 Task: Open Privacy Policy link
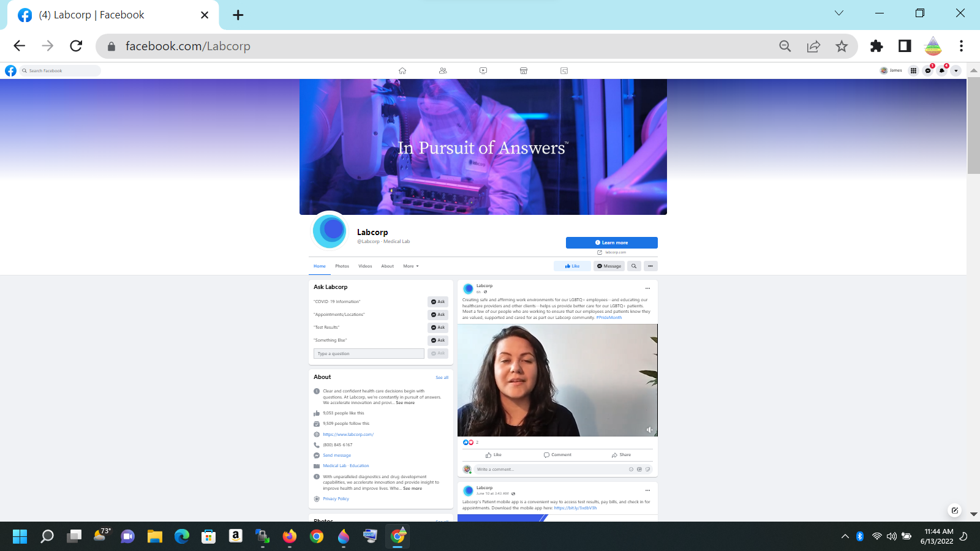pyautogui.click(x=336, y=499)
